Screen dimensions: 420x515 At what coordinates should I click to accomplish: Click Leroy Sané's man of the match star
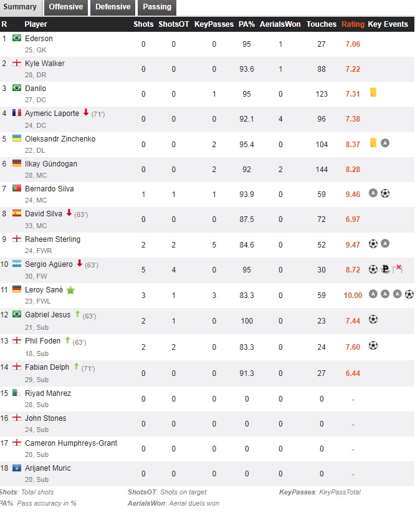point(70,290)
